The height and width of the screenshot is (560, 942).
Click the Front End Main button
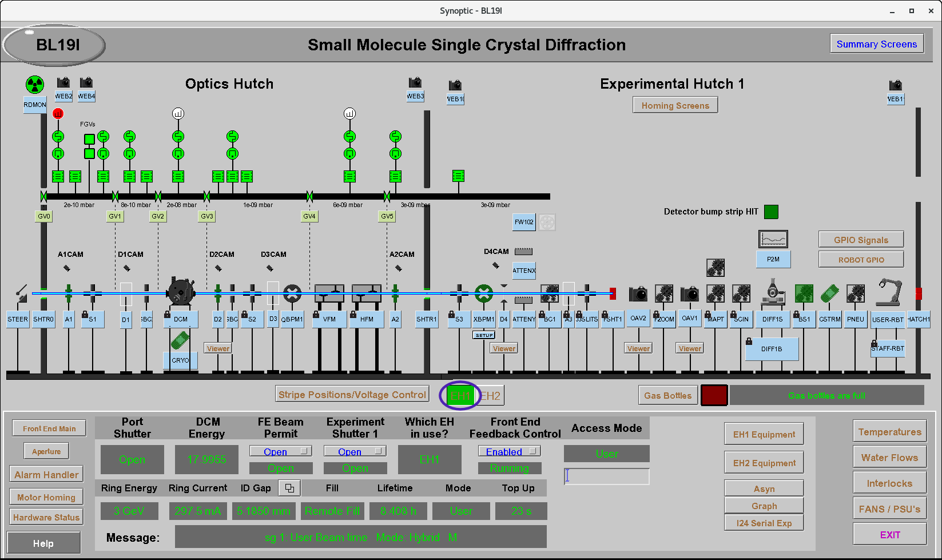49,428
